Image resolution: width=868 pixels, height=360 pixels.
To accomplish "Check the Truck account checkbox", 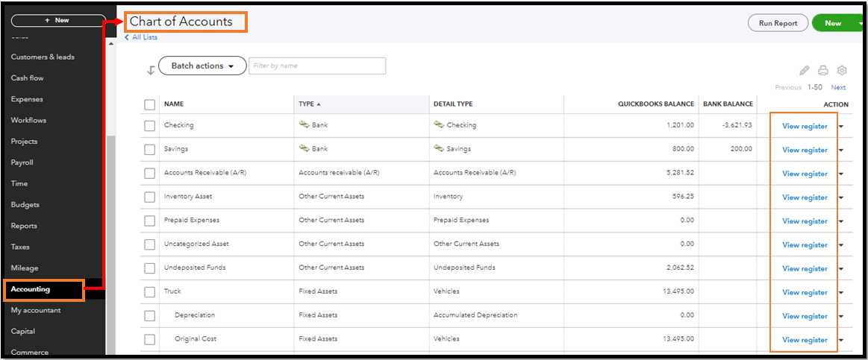I will (x=149, y=292).
